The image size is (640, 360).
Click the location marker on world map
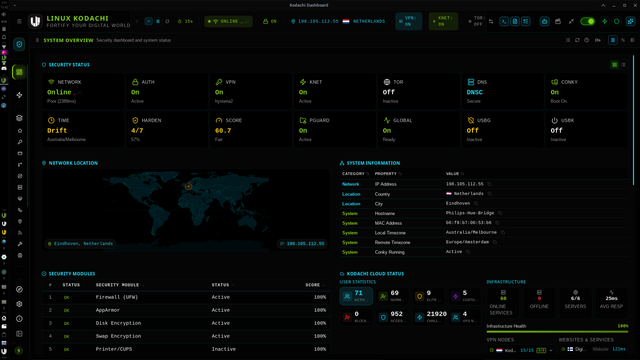pyautogui.click(x=188, y=187)
